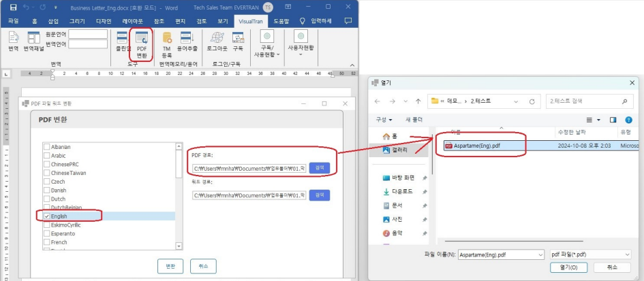Screen dimensions: 644x281
Task: Switch to the 삽입 ribbon tab
Action: 53,21
